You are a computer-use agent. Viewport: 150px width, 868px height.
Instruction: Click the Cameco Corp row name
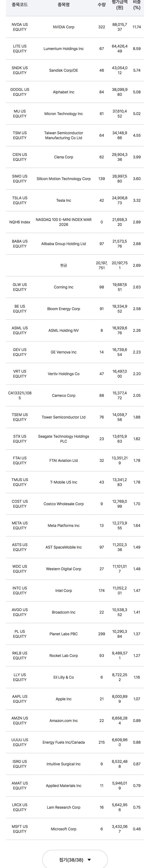click(x=64, y=395)
